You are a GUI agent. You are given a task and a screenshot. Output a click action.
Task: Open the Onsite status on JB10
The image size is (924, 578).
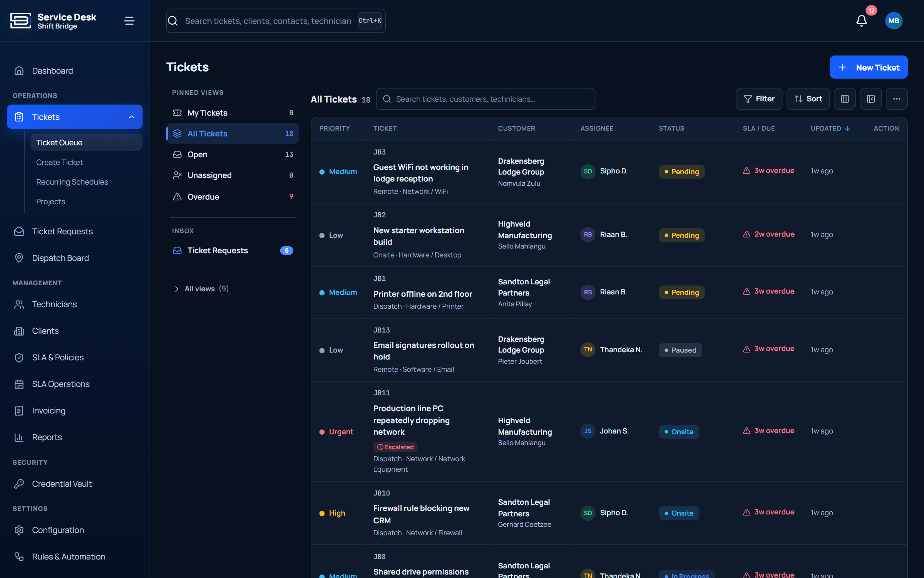click(679, 513)
